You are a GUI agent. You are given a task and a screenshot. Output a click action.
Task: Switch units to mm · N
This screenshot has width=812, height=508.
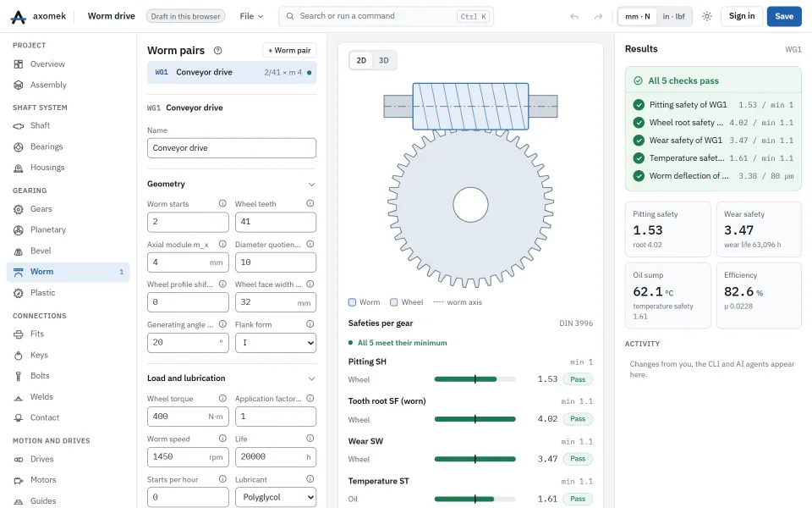pyautogui.click(x=638, y=17)
